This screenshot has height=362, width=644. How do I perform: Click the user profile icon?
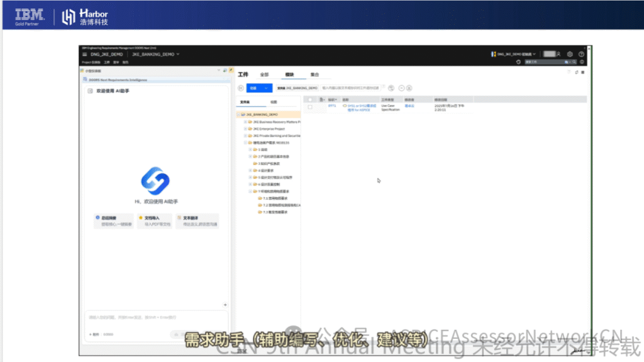pos(558,54)
